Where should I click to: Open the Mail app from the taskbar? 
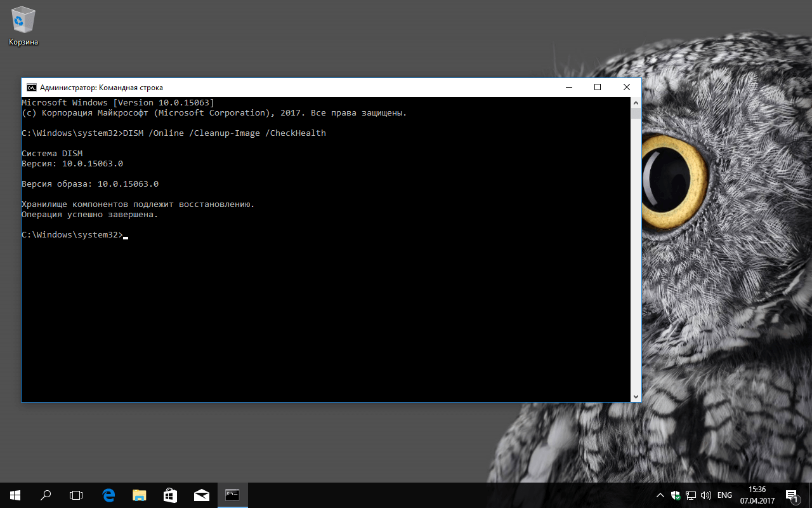point(202,495)
